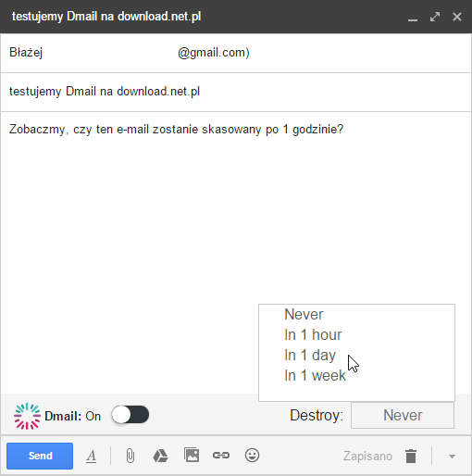Choose In 1 week option
Viewport: 472px width, 476px height.
pyautogui.click(x=315, y=375)
